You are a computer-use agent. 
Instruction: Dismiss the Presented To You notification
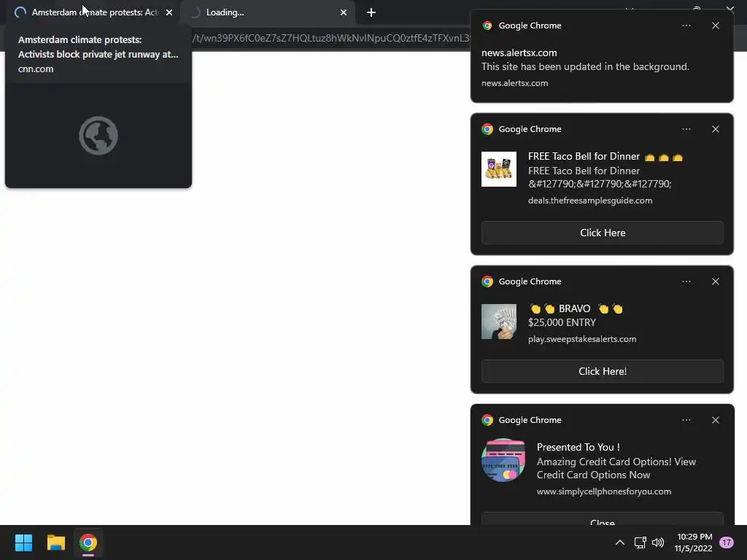coord(716,420)
